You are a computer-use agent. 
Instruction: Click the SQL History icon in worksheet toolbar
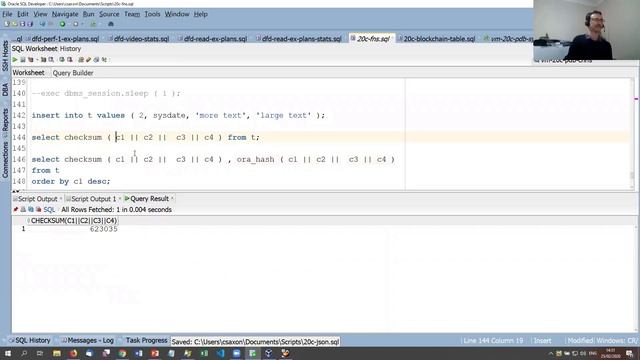104,60
